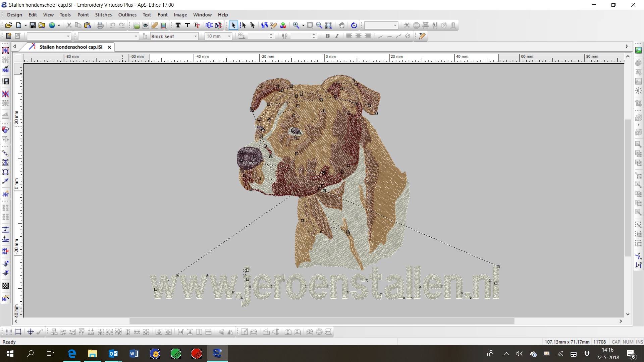The image size is (644, 362).
Task: Toggle Bold text formatting
Action: (x=328, y=36)
